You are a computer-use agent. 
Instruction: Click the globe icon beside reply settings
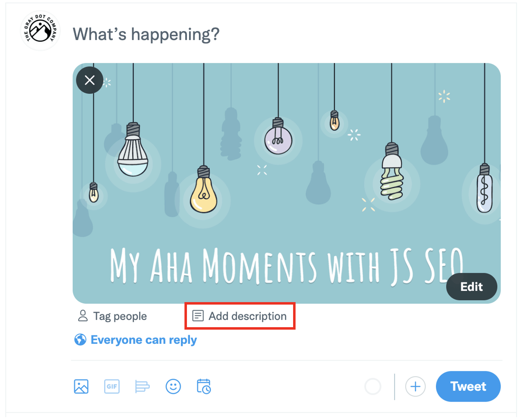pyautogui.click(x=80, y=340)
